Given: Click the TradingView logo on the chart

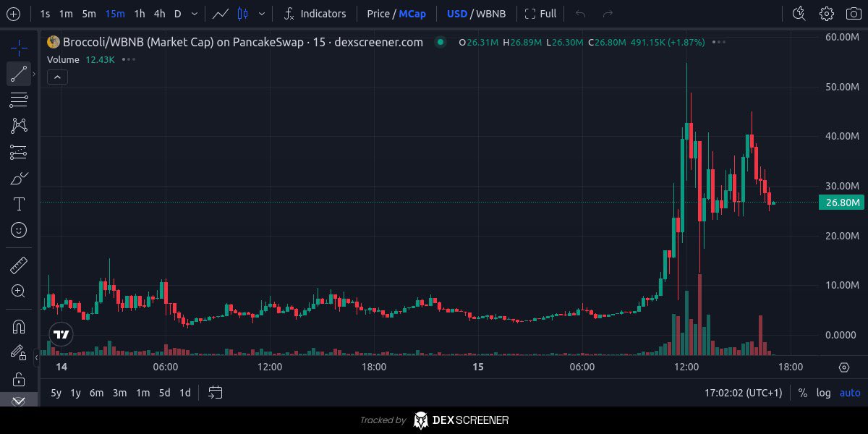Looking at the screenshot, I should tap(61, 334).
